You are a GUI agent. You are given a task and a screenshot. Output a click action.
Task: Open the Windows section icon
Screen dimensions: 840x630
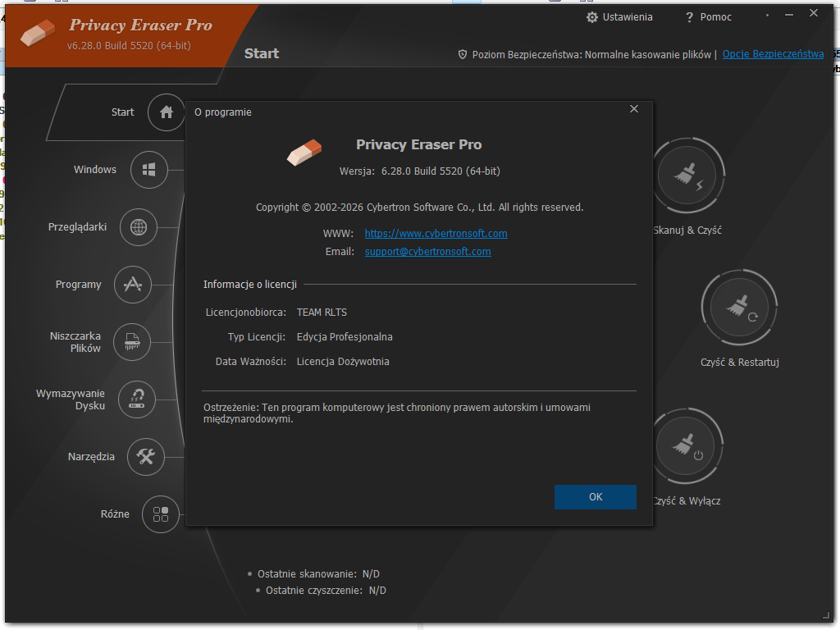[149, 170]
